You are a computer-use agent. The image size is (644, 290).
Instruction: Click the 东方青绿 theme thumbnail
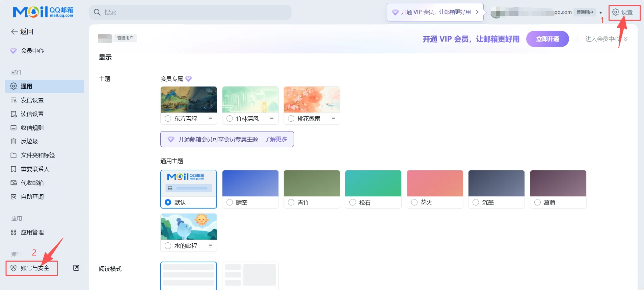[x=189, y=99]
